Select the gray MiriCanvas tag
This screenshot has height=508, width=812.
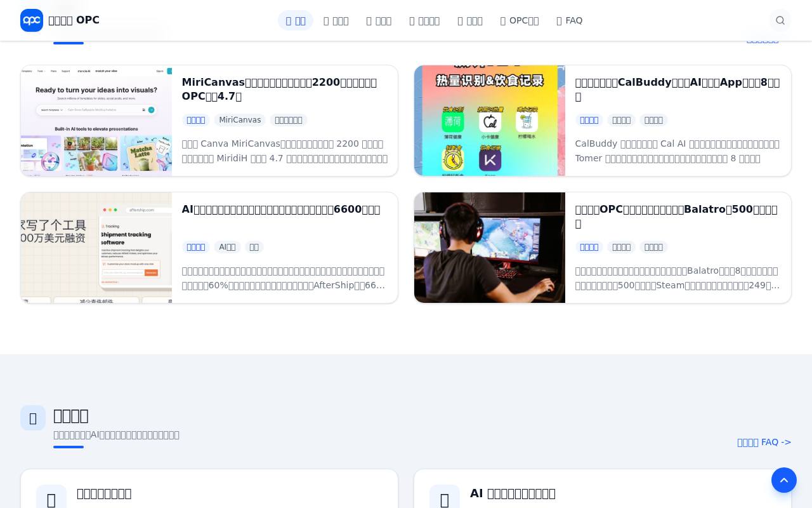point(240,120)
